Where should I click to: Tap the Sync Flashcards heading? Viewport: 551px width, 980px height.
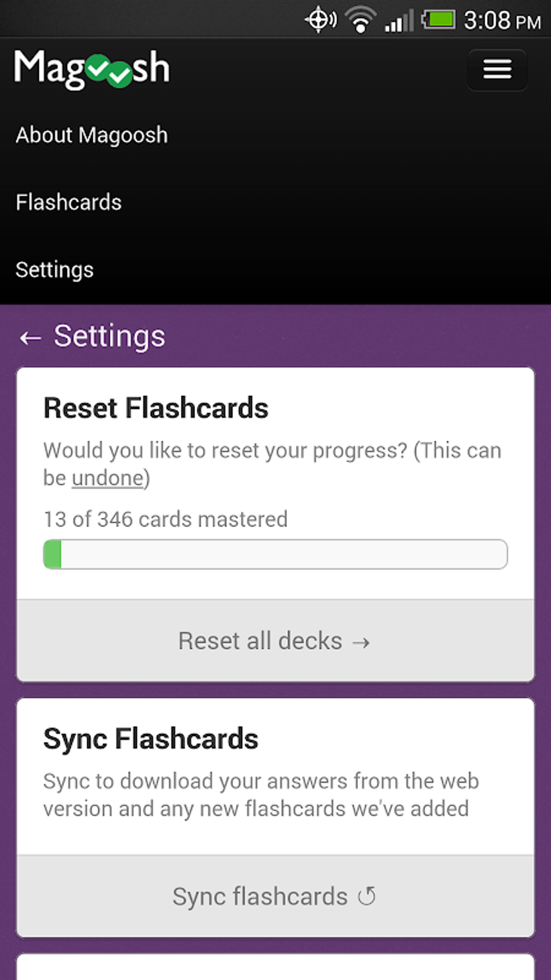click(x=151, y=738)
